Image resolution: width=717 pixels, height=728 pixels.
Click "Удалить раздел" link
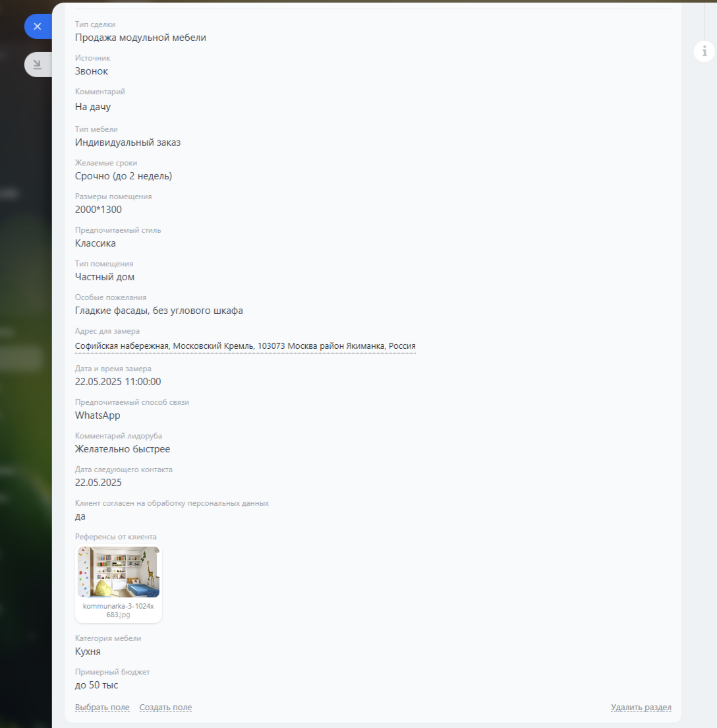pos(641,708)
